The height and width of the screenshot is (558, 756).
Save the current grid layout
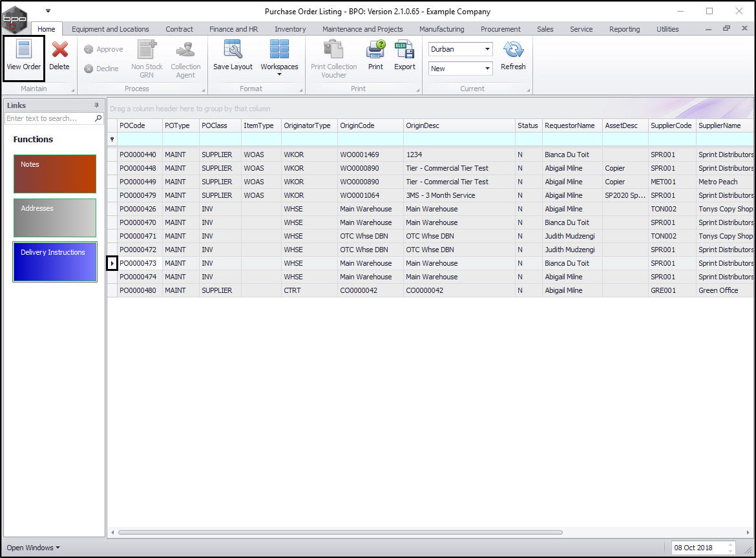tap(233, 56)
